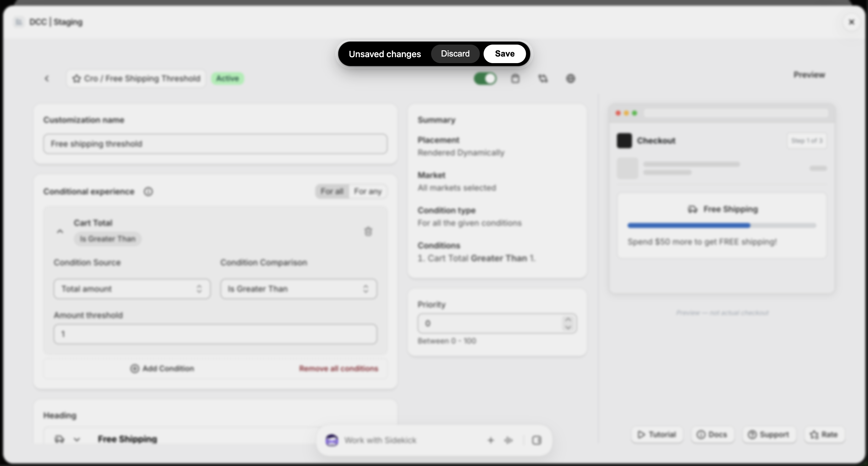
Task: Click the plus icon in Sidekick bar
Action: [x=491, y=440]
